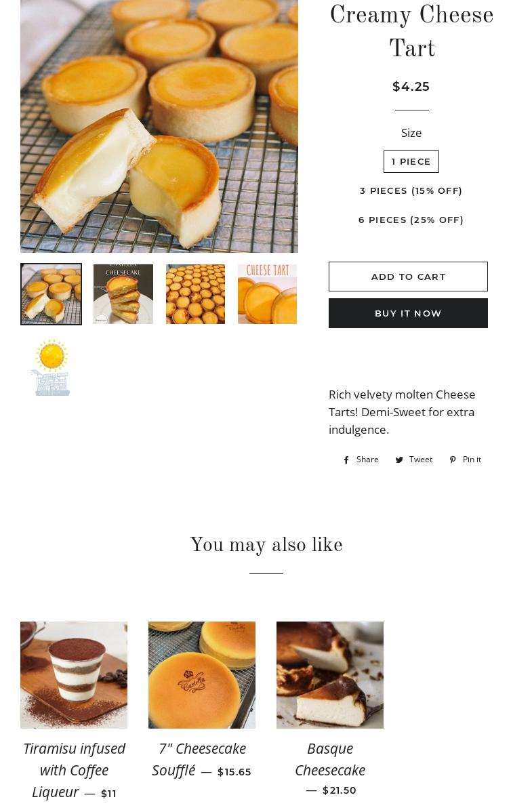Image resolution: width=532 pixels, height=812 pixels.
Task: Click the Pinterest Pin it icon
Action: point(453,460)
